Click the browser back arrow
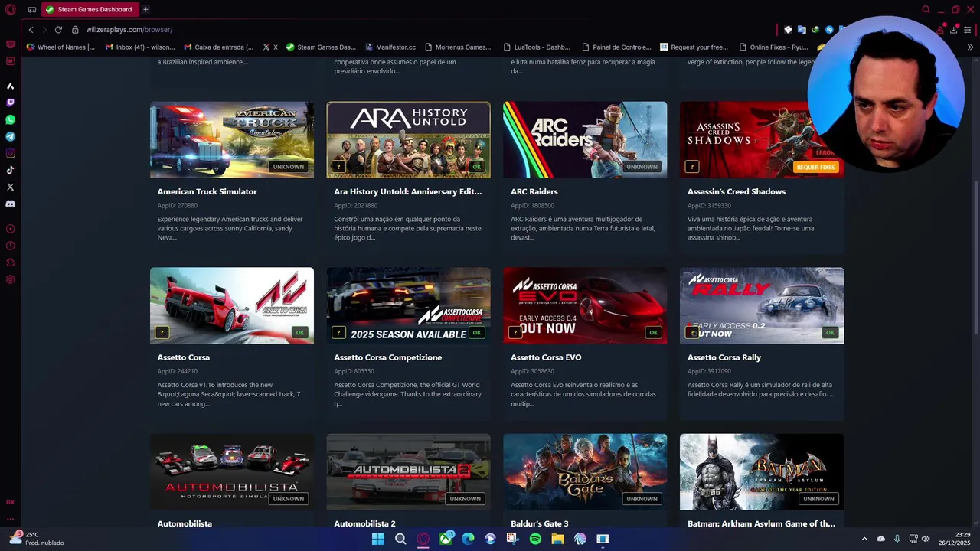Viewport: 980px width, 551px height. (x=31, y=29)
